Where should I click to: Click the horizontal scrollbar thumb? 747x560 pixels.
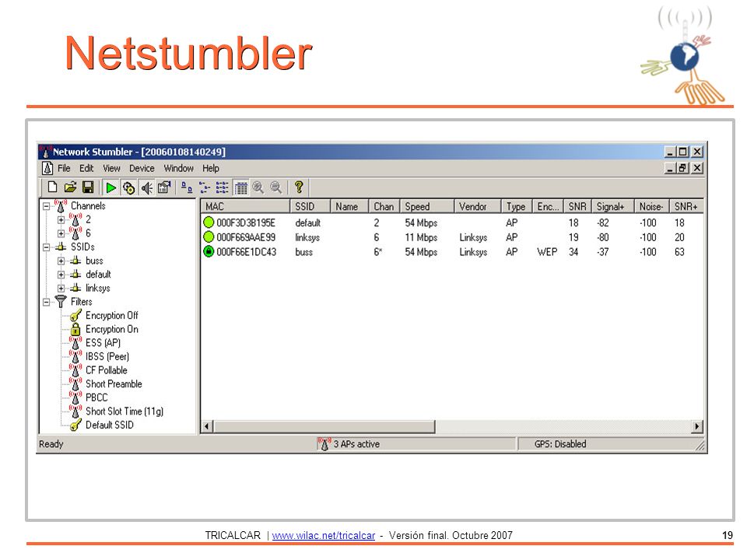(324, 426)
